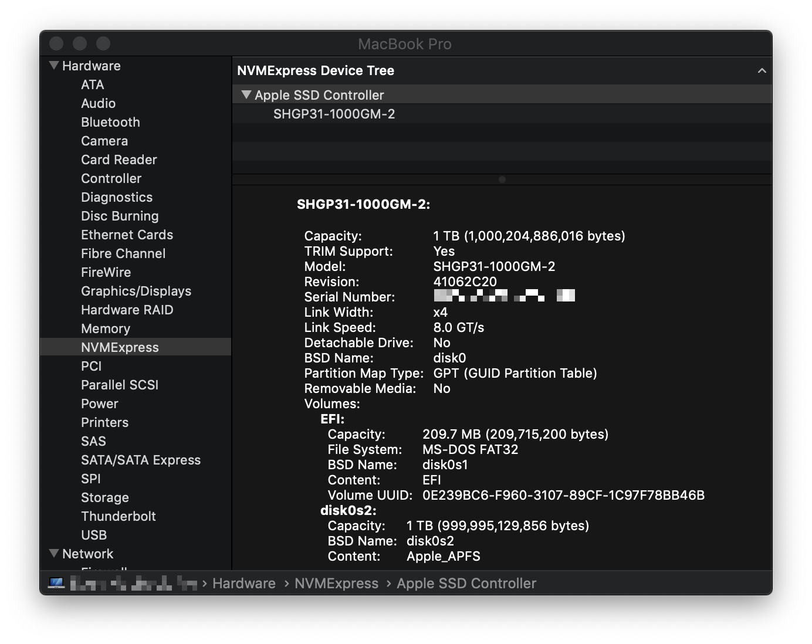Screen dimensions: 812x644
Task: Show Graphics/Displays information
Action: coord(136,291)
